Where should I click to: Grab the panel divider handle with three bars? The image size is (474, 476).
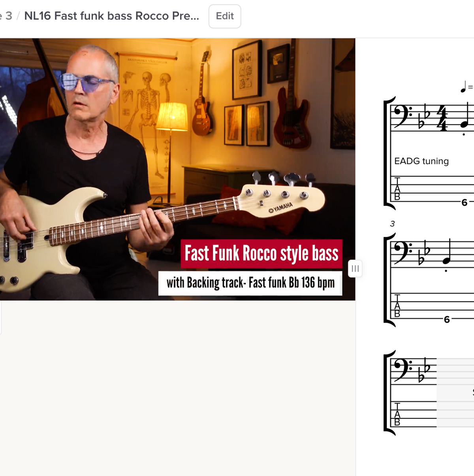coord(355,269)
